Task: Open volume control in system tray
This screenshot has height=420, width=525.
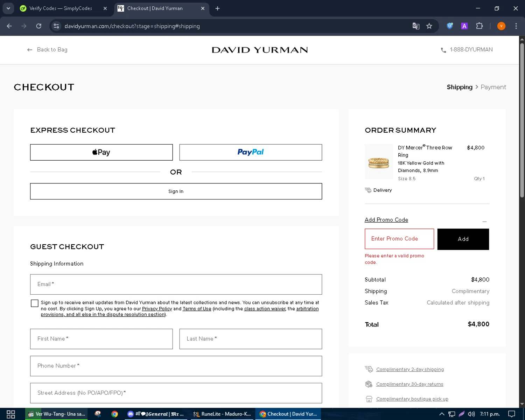Action: (x=471, y=414)
